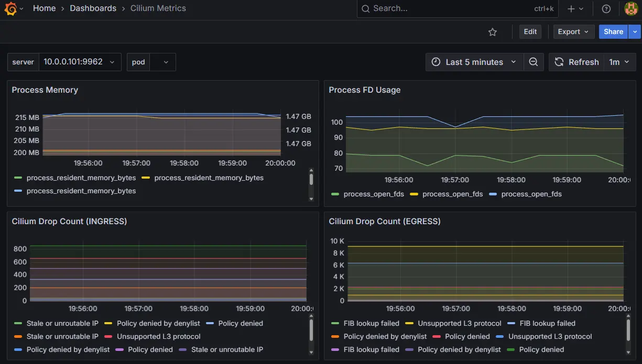Viewport: 642px width, 364px height.
Task: Toggle ingress blue Policy denied by denylist series
Action: (x=68, y=350)
